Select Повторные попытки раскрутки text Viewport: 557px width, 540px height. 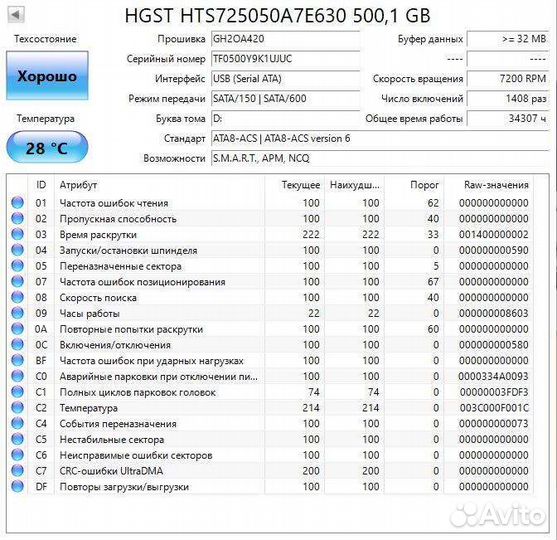point(131,329)
